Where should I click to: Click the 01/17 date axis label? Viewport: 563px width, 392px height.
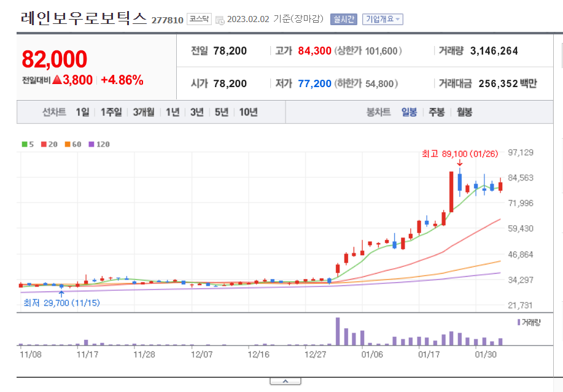(429, 355)
